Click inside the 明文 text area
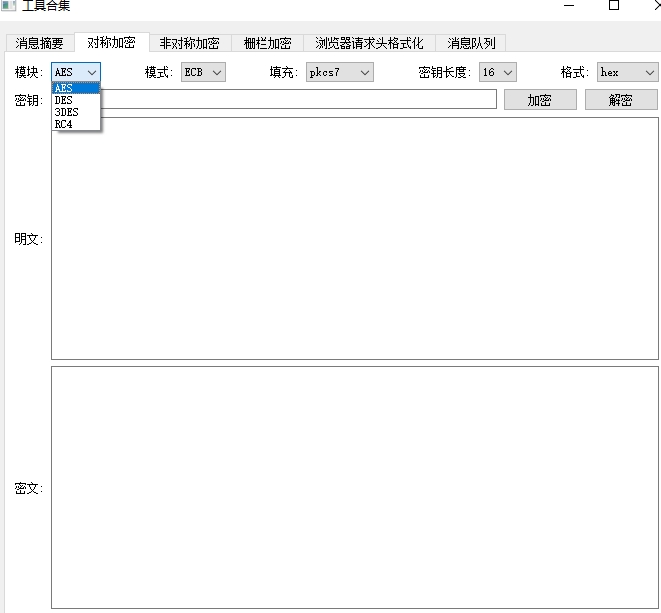Image resolution: width=661 pixels, height=613 pixels. tap(355, 239)
